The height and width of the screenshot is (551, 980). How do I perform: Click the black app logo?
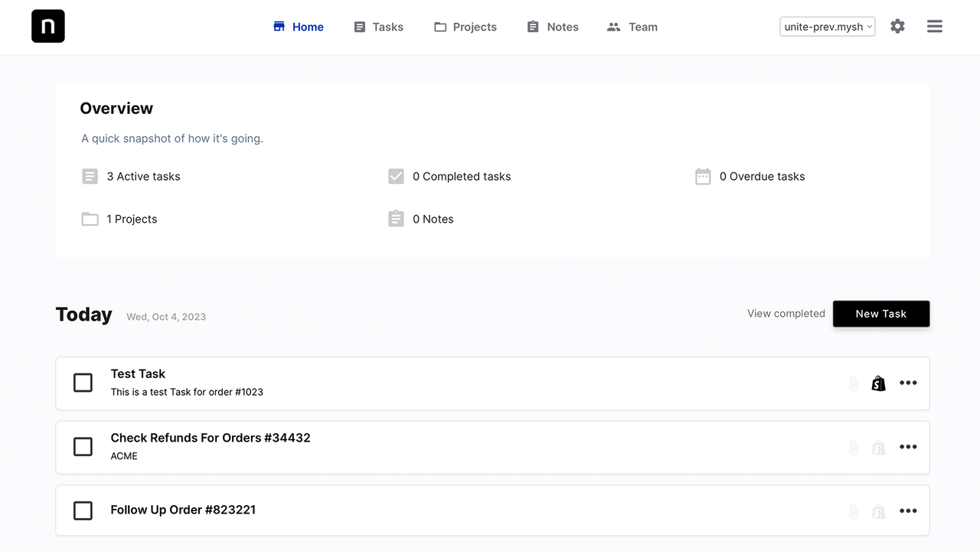click(48, 27)
